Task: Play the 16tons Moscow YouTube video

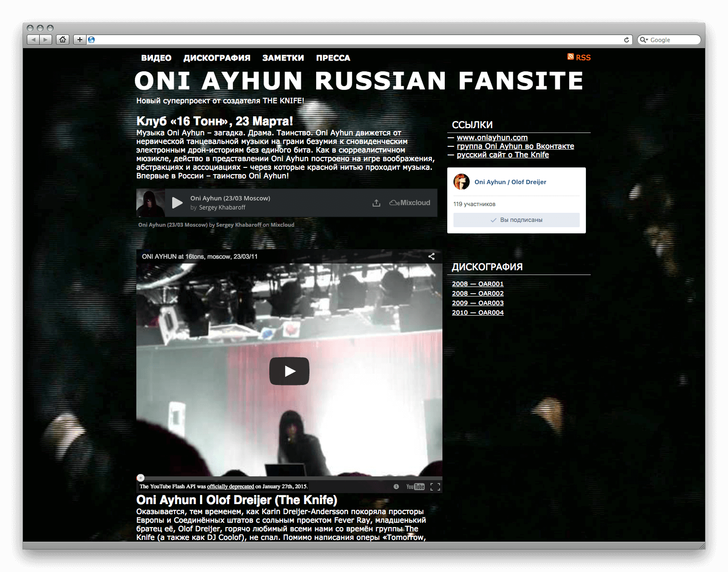Action: coord(289,371)
